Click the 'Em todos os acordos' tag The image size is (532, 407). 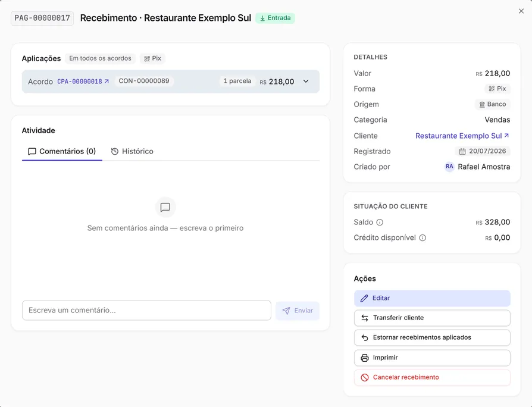click(x=100, y=58)
